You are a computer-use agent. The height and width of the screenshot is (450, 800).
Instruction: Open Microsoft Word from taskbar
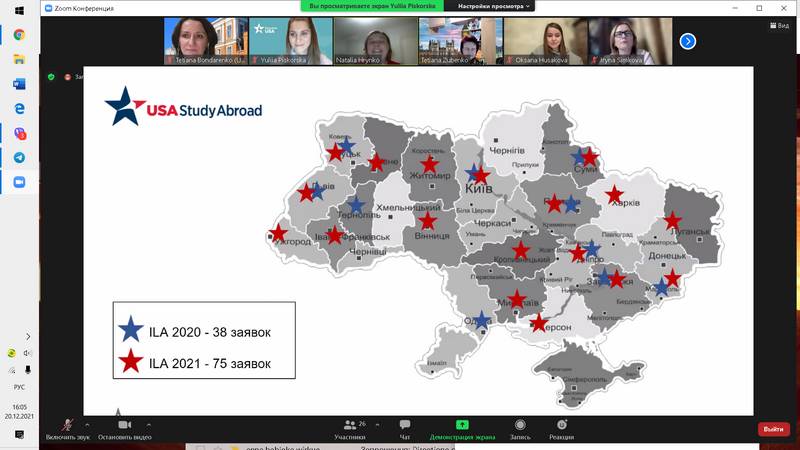pyautogui.click(x=19, y=84)
